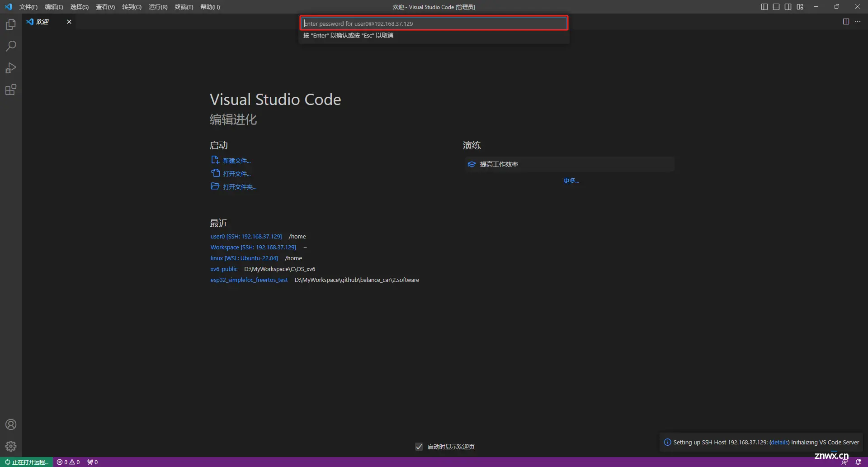Open the Manage settings gear
Viewport: 868px width, 467px height.
pos(11,446)
